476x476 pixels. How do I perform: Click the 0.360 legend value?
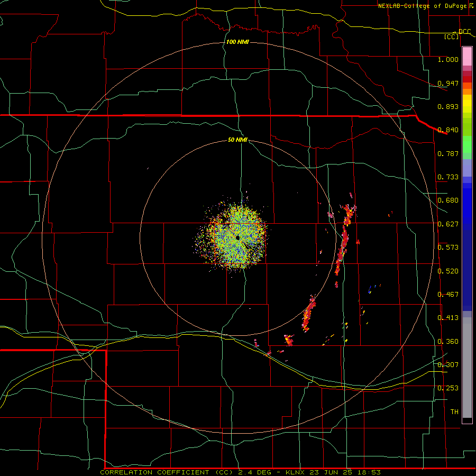pyautogui.click(x=448, y=341)
